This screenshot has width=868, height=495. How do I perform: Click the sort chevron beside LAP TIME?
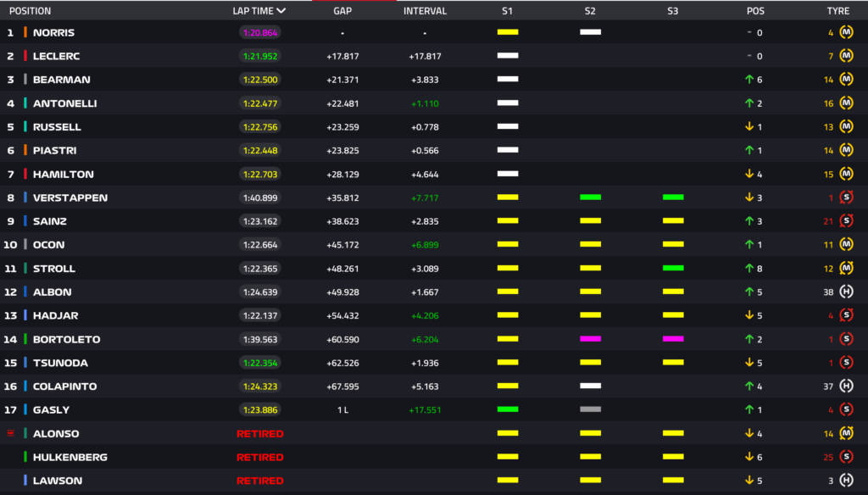pos(281,11)
